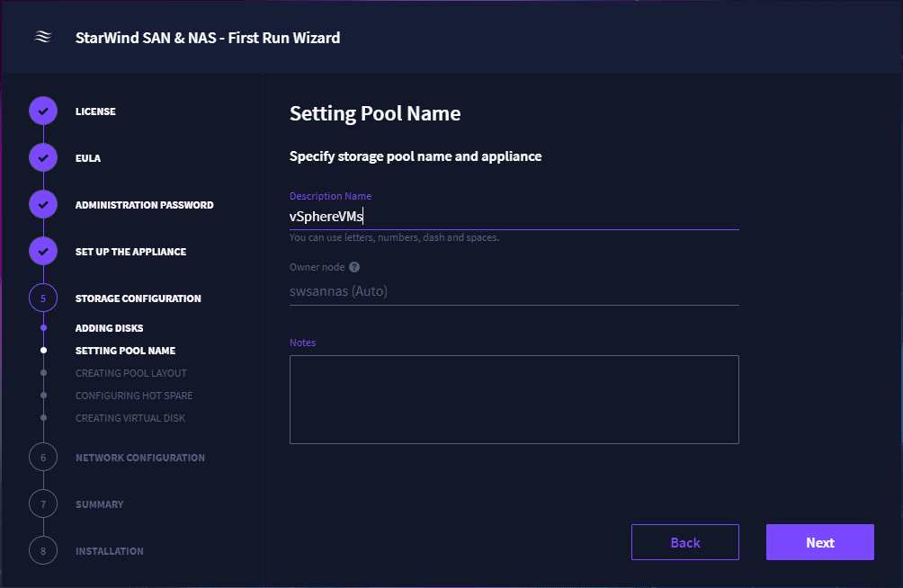Screen dimensions: 903x588
Task: Click the Installation step number circle
Action: tap(42, 550)
